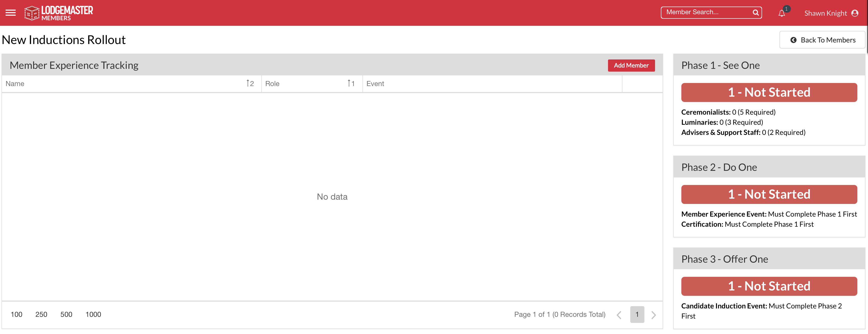Click the Role column sort arrow
This screenshot has height=334, width=868.
(x=349, y=83)
